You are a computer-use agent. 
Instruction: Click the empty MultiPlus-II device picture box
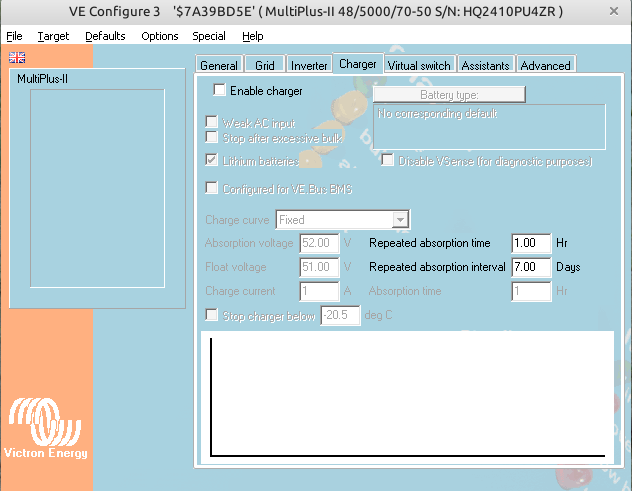(x=98, y=188)
